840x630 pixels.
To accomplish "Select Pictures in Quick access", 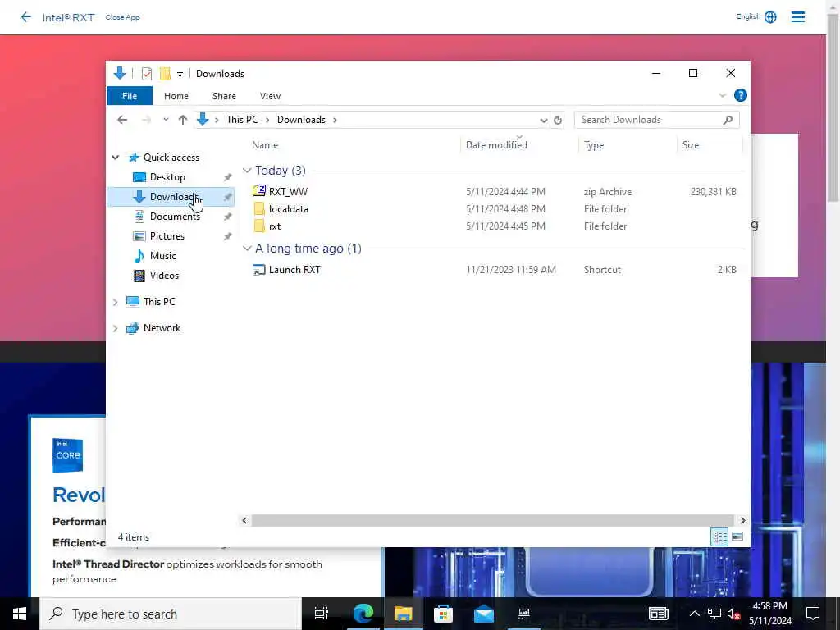I will click(x=167, y=236).
